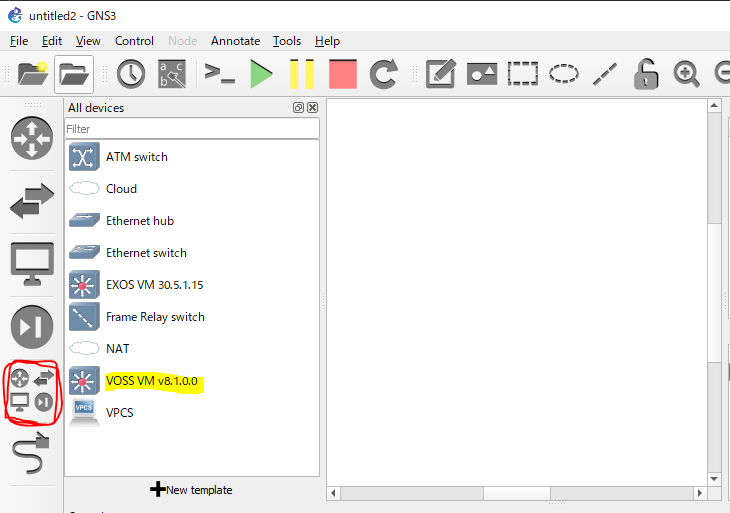This screenshot has height=513, width=730.
Task: Open console to all devices icon
Action: (219, 74)
